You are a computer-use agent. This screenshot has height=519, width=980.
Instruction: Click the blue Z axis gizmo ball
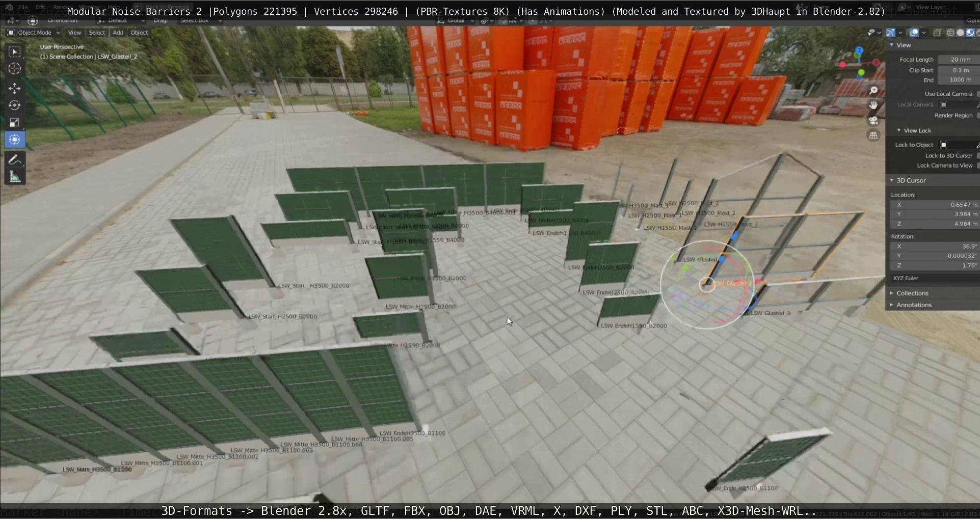859,50
